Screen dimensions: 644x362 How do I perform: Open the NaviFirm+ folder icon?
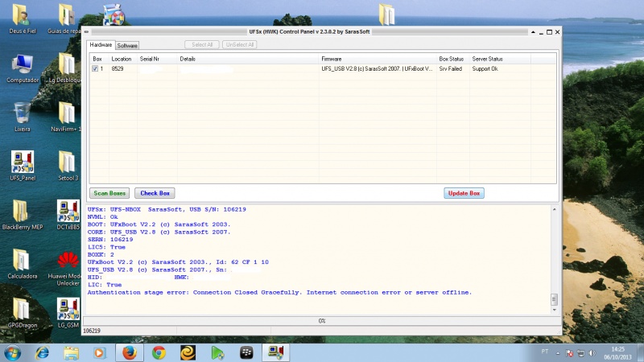tap(66, 117)
